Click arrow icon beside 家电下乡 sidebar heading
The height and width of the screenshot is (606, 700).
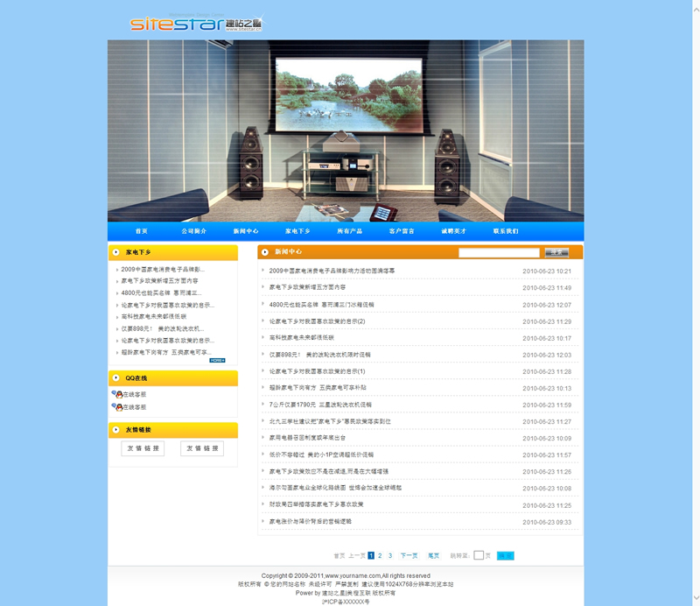pos(116,252)
